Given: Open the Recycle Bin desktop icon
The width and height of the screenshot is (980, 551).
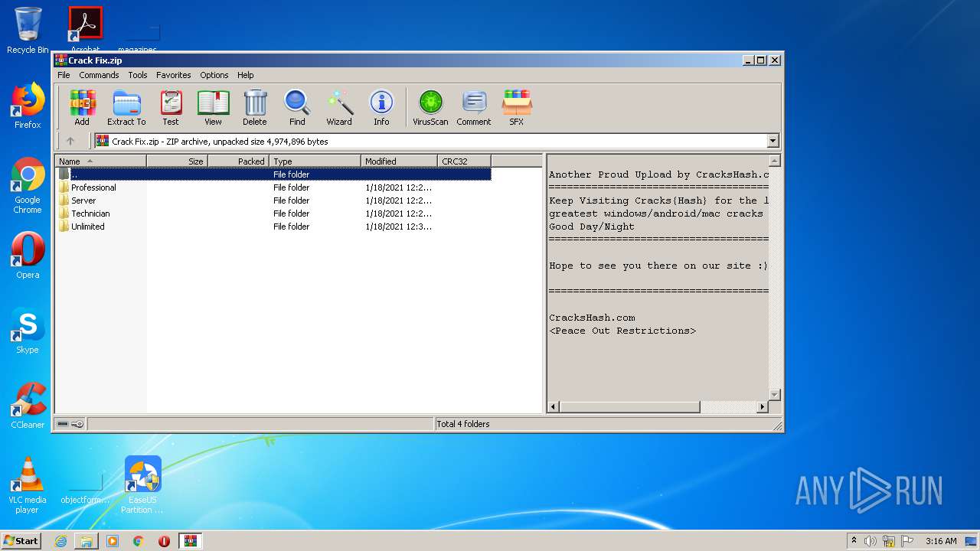Looking at the screenshot, I should coord(28,31).
